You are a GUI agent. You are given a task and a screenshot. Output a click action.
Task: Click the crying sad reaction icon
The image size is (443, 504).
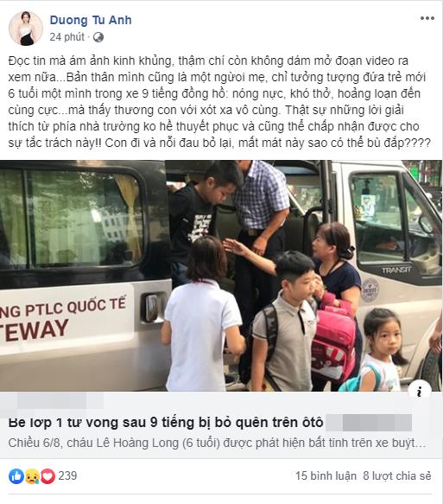(x=32, y=476)
